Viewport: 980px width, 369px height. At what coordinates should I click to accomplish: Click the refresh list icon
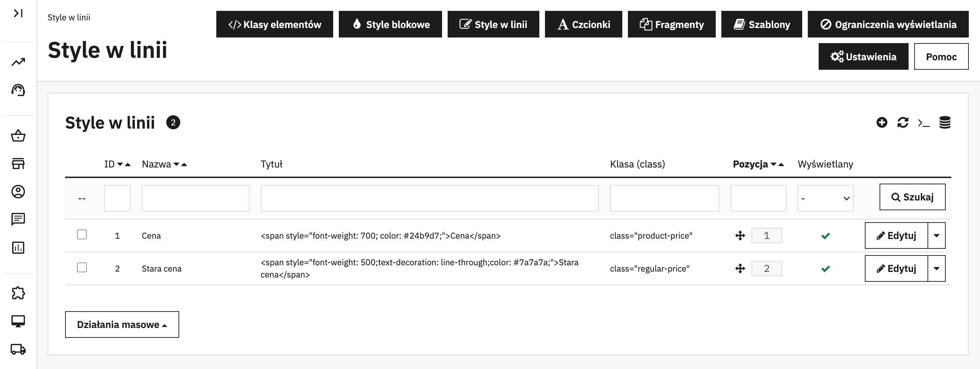[x=902, y=123]
